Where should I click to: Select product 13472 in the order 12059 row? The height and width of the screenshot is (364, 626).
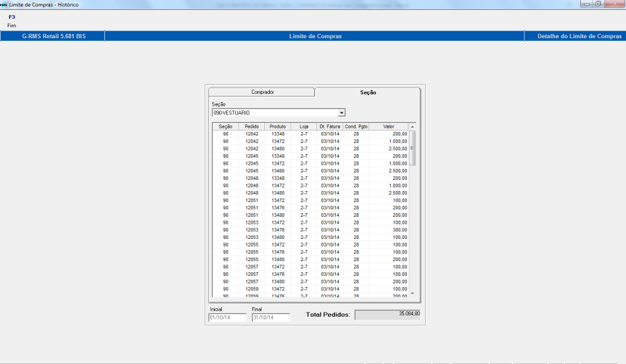(x=278, y=289)
